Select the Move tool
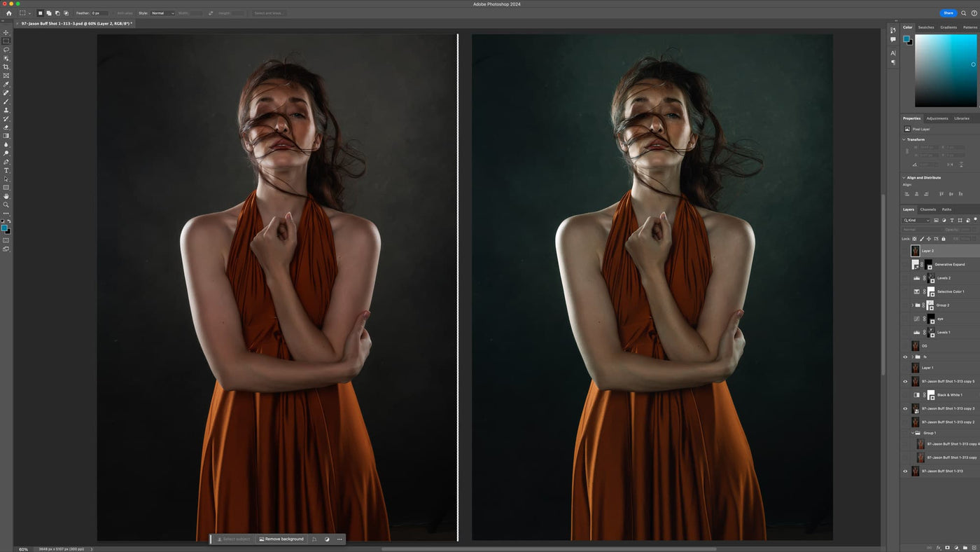The height and width of the screenshot is (552, 980). [6, 33]
